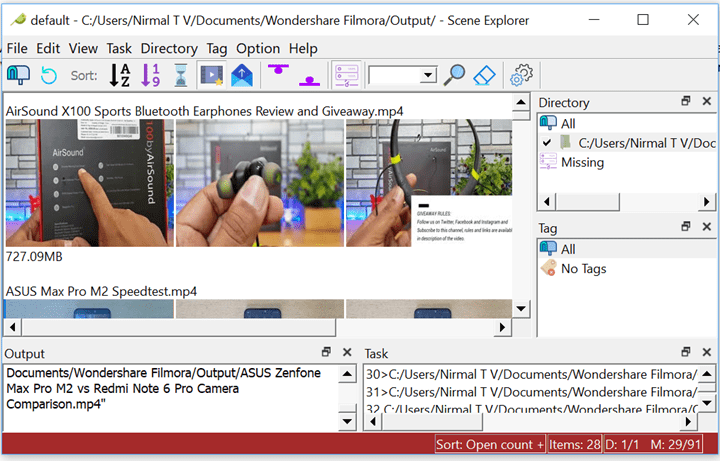Click the refresh icon in the toolbar
Image resolution: width=720 pixels, height=461 pixels.
pyautogui.click(x=49, y=75)
